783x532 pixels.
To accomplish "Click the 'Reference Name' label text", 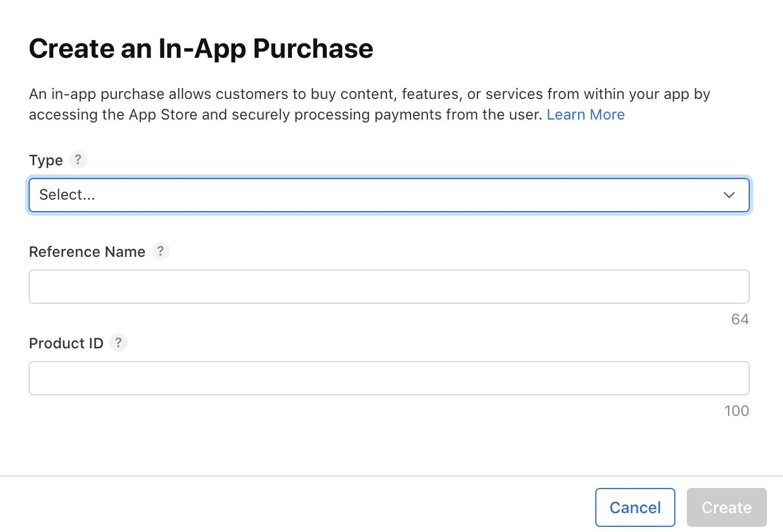I will [87, 252].
